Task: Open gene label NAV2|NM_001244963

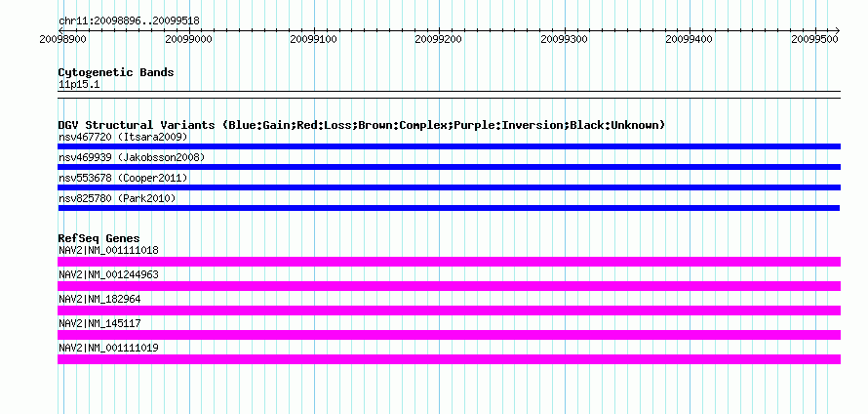Action: pyautogui.click(x=108, y=275)
